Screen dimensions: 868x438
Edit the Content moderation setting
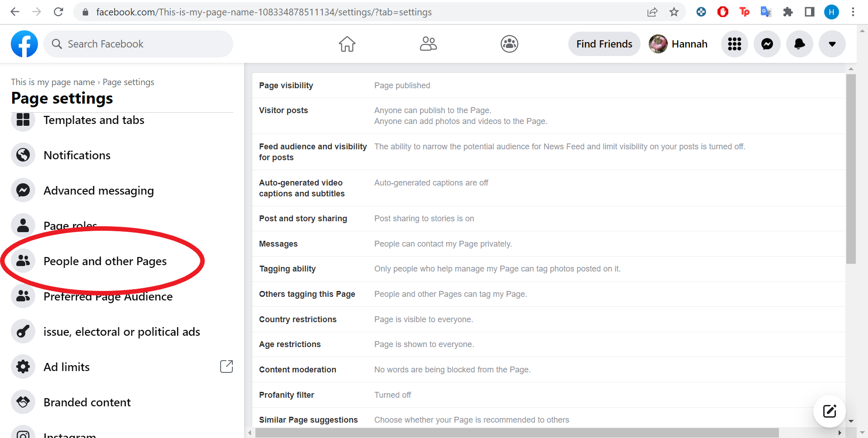click(548, 370)
